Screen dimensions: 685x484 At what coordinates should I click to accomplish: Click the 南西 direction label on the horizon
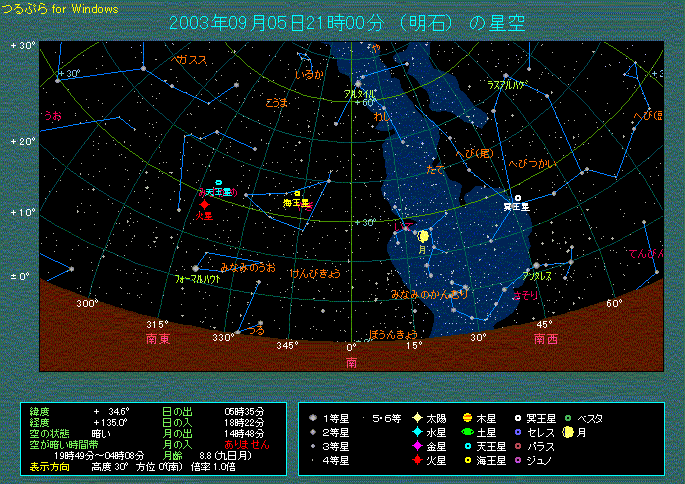pos(545,339)
